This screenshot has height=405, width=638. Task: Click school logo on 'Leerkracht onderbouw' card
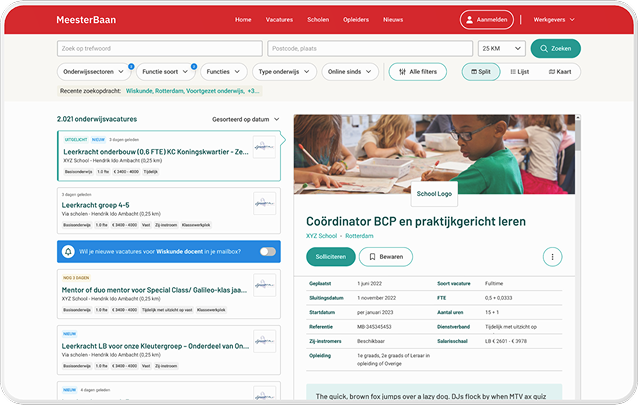264,147
